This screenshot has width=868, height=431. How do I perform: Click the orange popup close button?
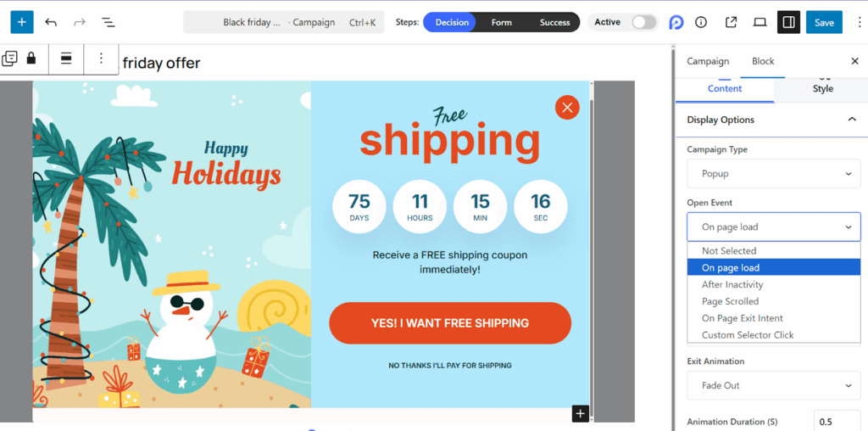click(567, 107)
